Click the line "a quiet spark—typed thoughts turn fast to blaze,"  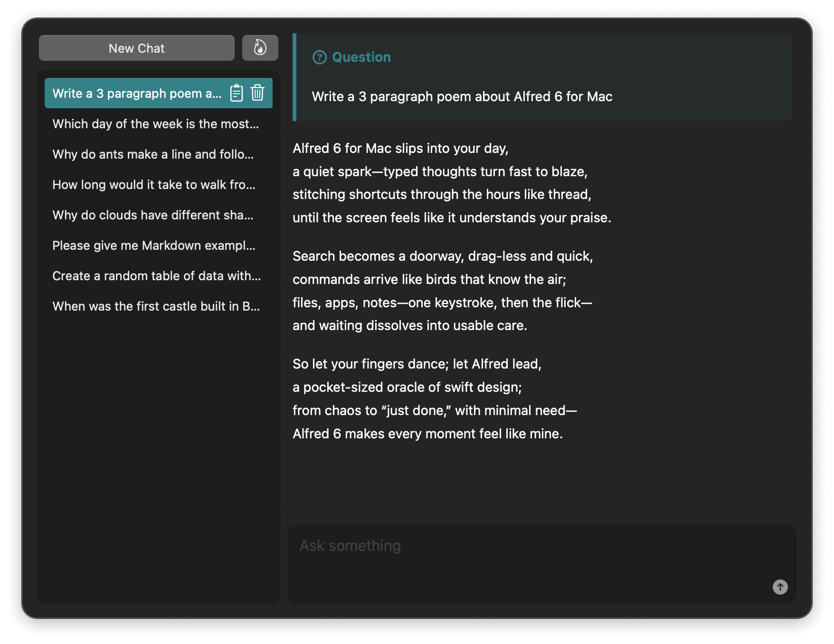pyautogui.click(x=440, y=171)
